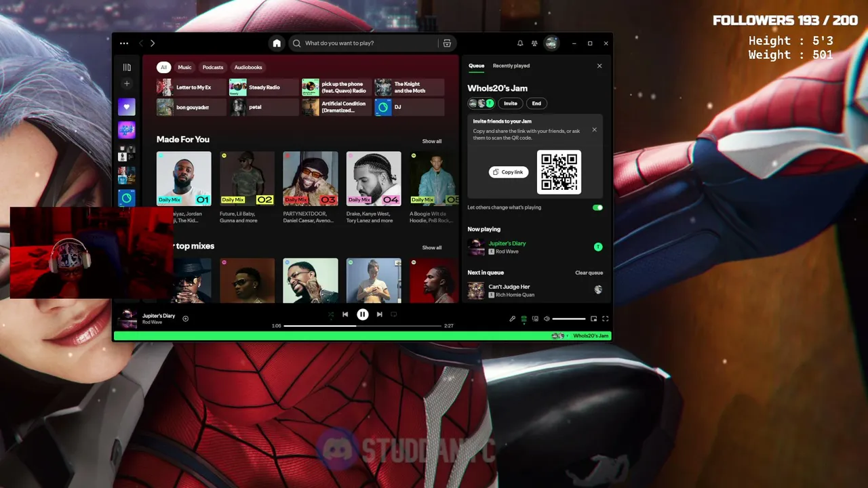
Task: Open the mini player
Action: (x=594, y=319)
